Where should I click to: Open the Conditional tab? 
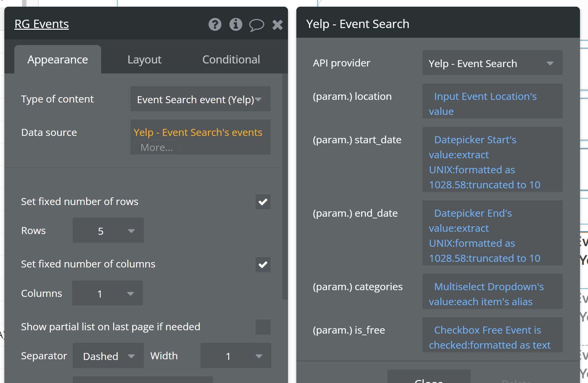(x=231, y=59)
